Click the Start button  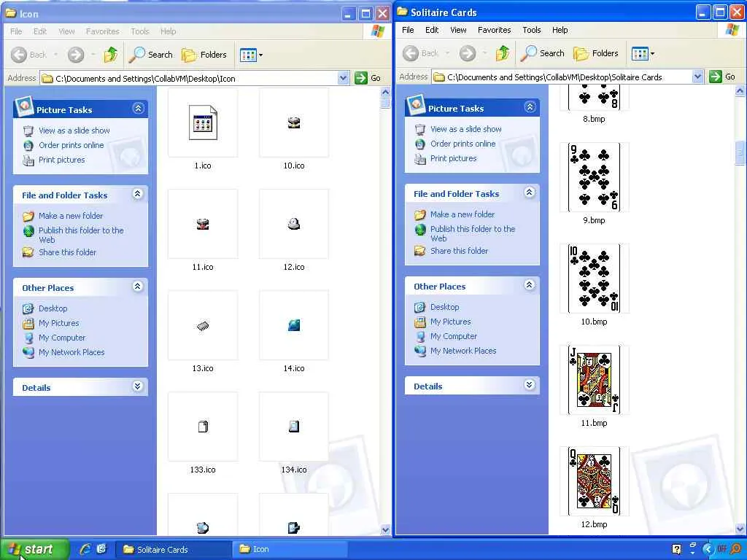34,549
